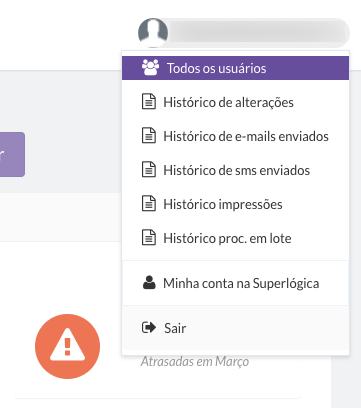Viewport: 361px width, 408px height.
Task: Click the logout arrow icon beside Sair
Action: point(149,328)
